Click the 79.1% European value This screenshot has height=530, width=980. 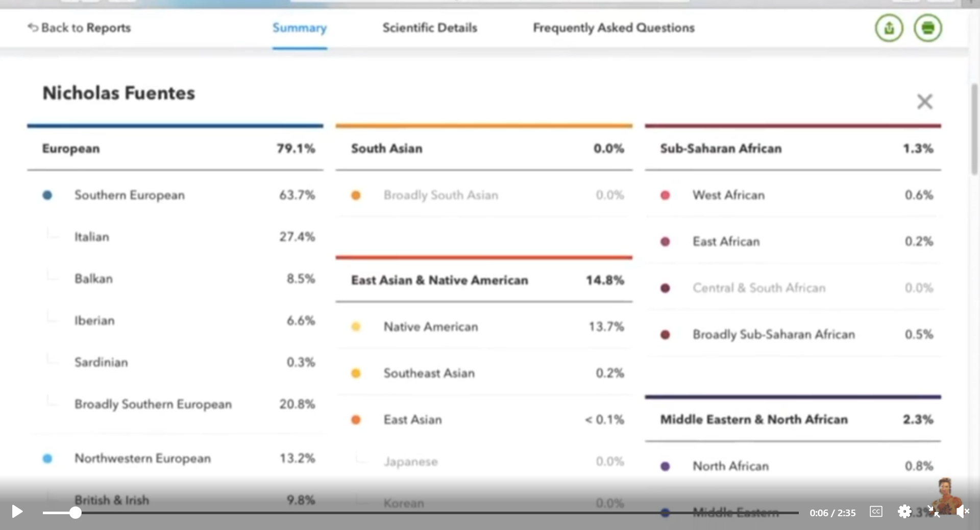tap(296, 148)
